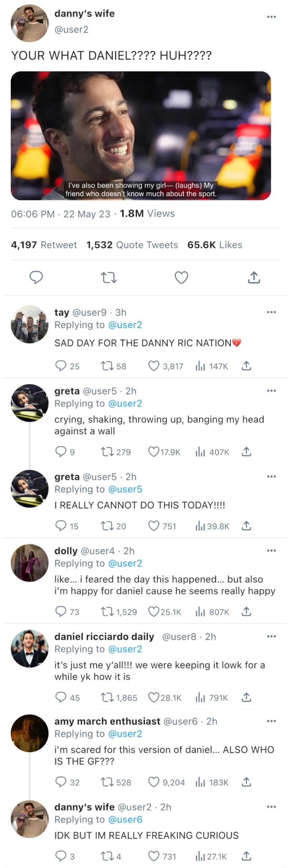Screen dimensions: 292x868
Task: Retweet dolly's reply
Action: click(x=107, y=612)
